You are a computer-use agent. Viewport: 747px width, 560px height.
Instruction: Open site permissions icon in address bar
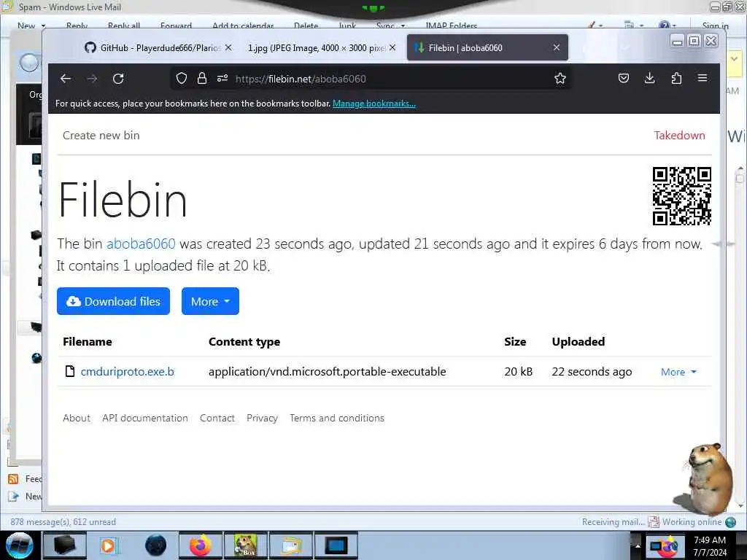[x=222, y=79]
